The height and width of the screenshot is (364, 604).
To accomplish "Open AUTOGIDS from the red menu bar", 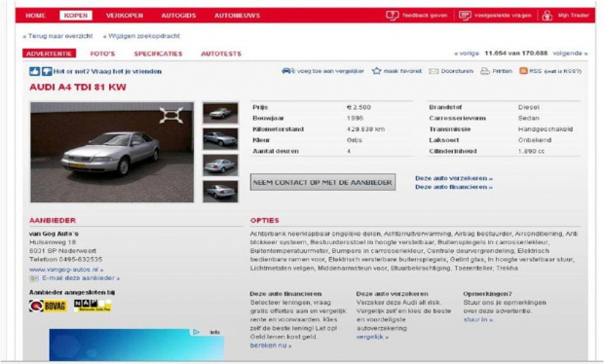I will [178, 16].
